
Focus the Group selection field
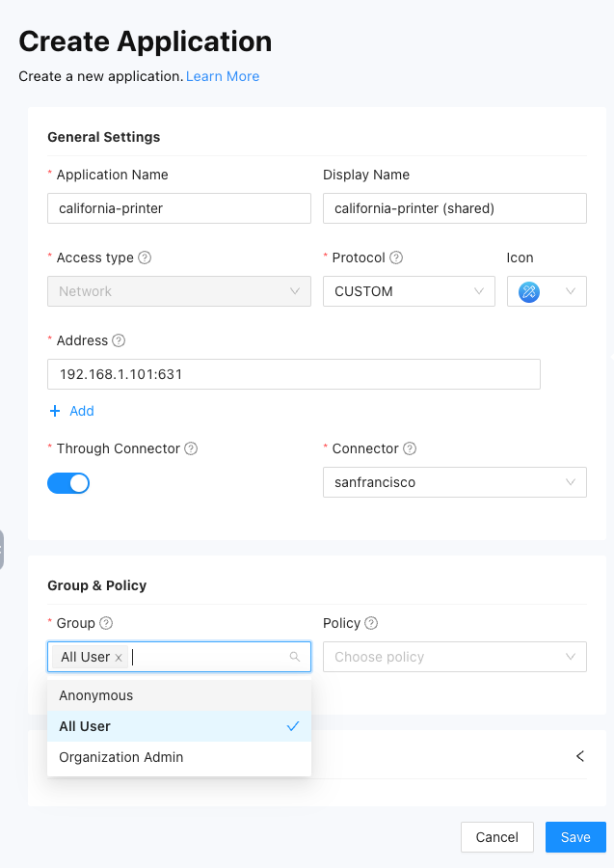(x=179, y=657)
